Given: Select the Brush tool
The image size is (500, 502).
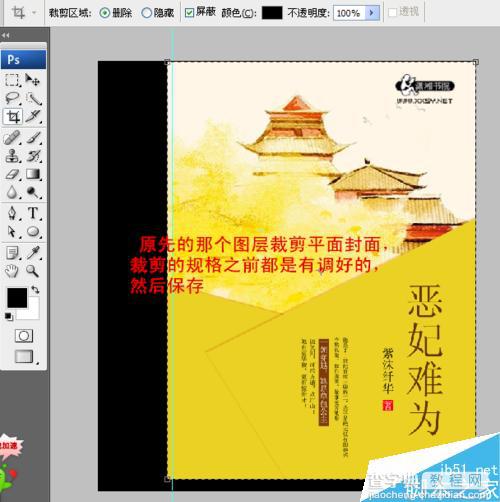Looking at the screenshot, I should coord(33,138).
